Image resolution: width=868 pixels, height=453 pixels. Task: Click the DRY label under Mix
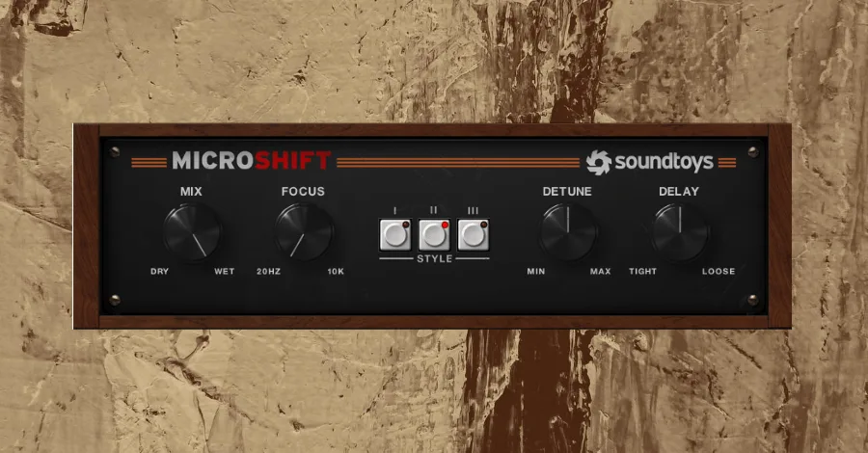(159, 271)
